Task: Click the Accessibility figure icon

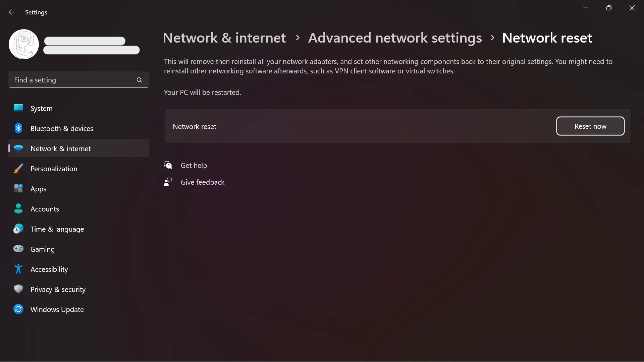Action: click(x=18, y=269)
